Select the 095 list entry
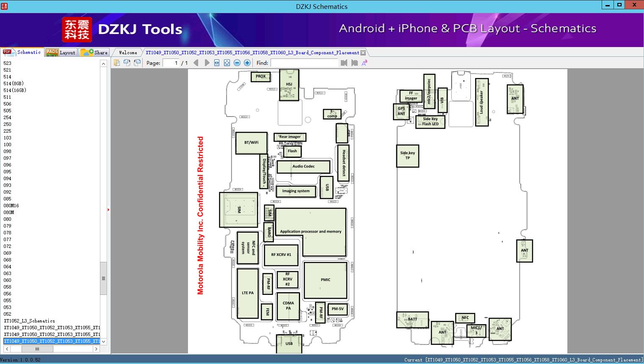Viewport: 644px width, 364px height. (x=7, y=172)
